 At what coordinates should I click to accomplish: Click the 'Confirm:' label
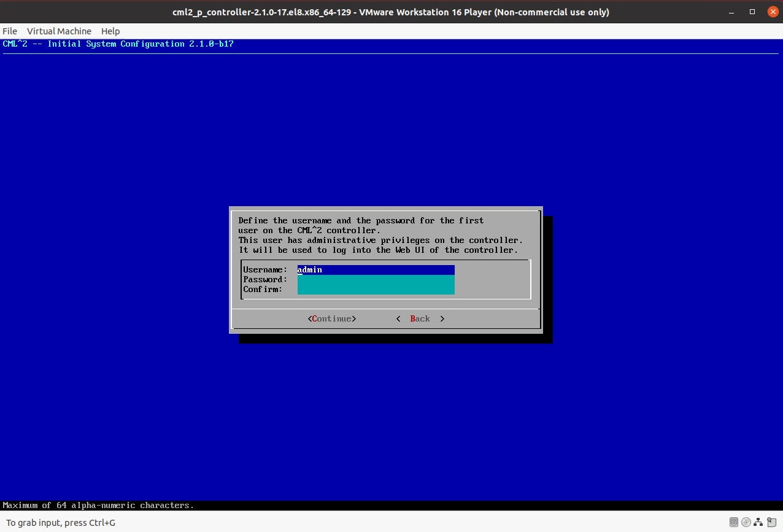click(263, 290)
